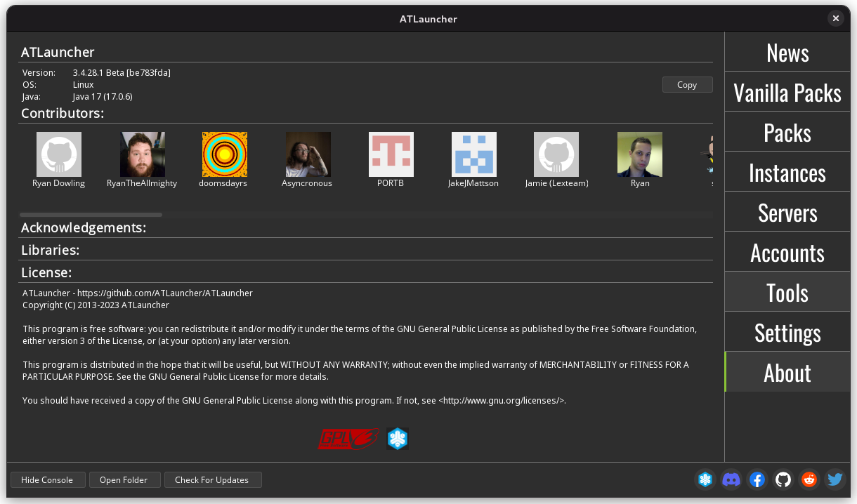
Task: Select Asyncronous's contributor avatar
Action: coord(308,154)
